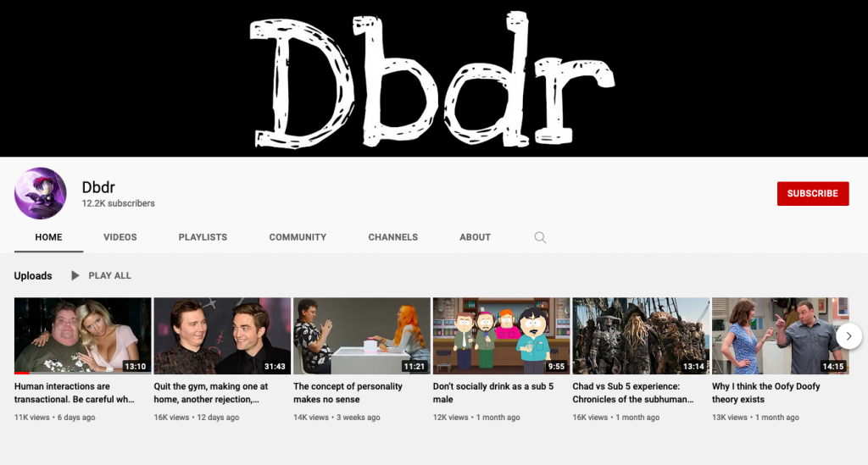Subscribe to the Dbdr channel
Screen dimensions: 868x465
click(x=812, y=193)
